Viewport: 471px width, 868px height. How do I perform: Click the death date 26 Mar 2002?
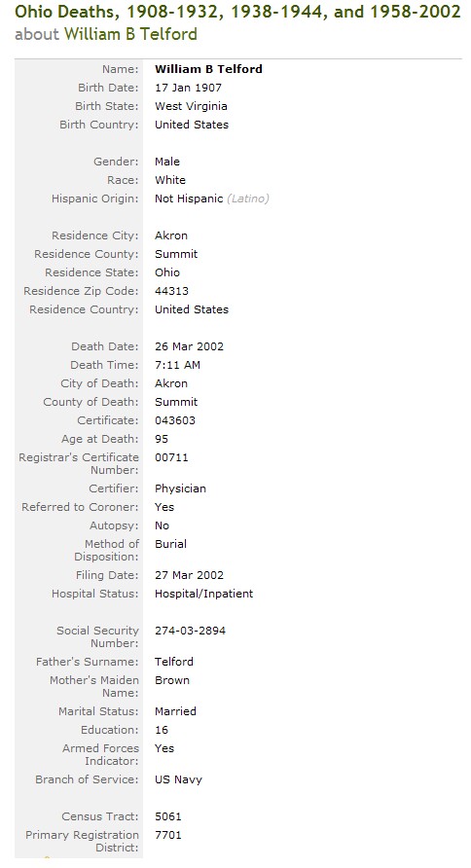(x=190, y=346)
